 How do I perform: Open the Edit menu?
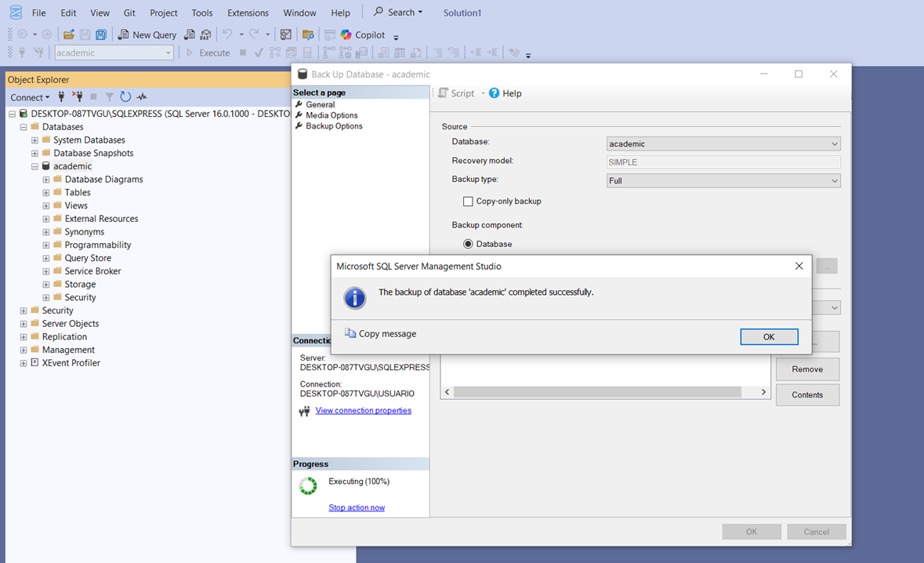(68, 13)
